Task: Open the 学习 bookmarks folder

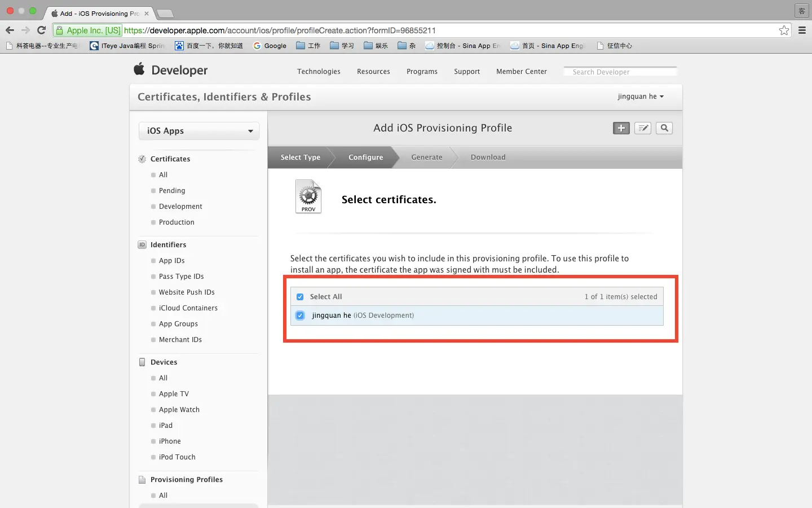Action: pos(342,46)
